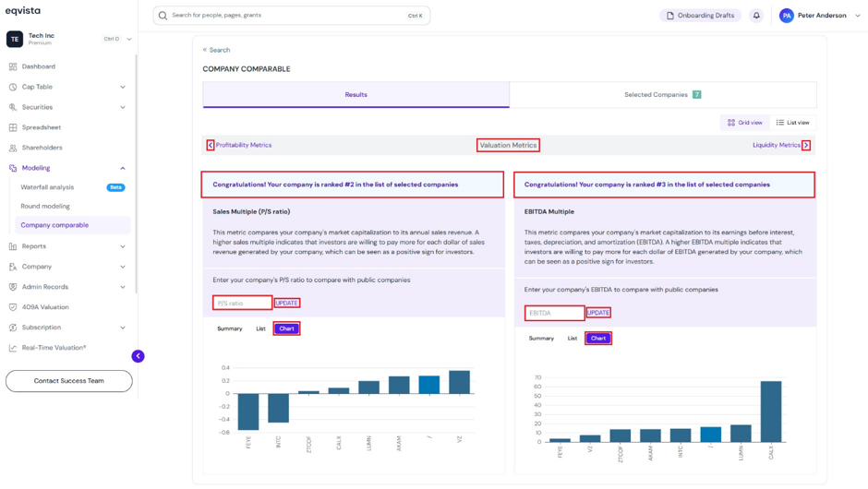Click the PA user avatar
Image resolution: width=868 pixels, height=489 pixels.
click(786, 16)
